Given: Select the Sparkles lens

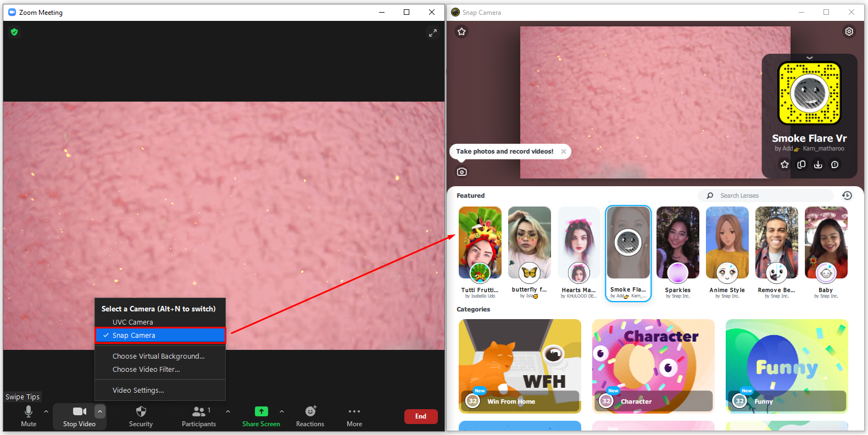Looking at the screenshot, I should [678, 253].
